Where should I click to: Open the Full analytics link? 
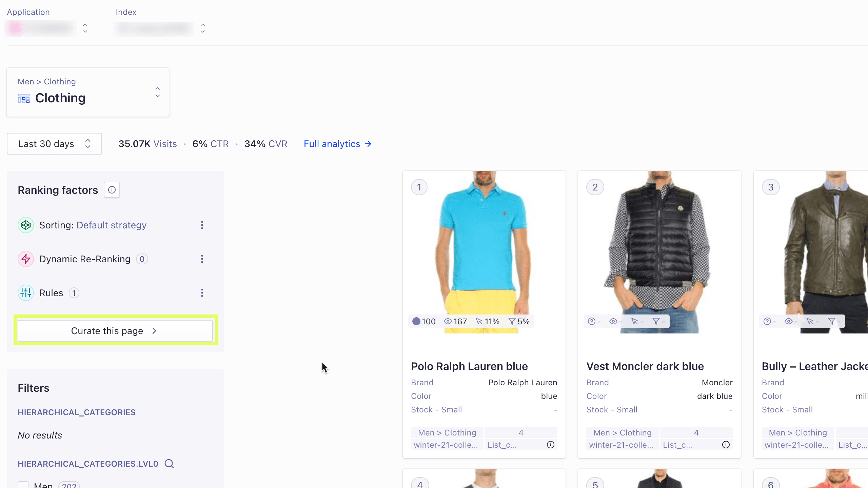coord(338,144)
